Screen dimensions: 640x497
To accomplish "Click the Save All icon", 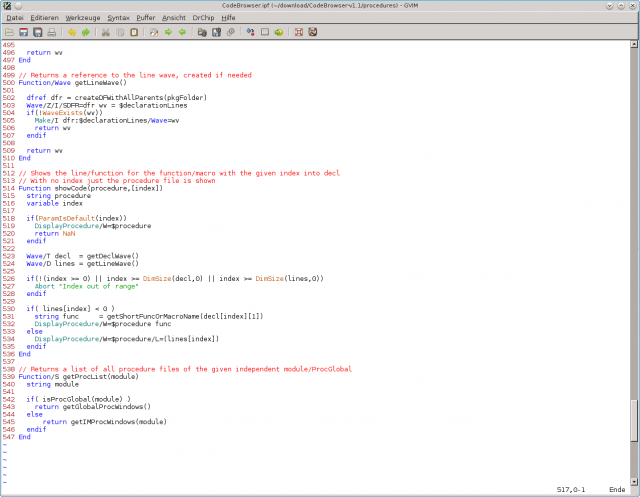I will pos(38,32).
